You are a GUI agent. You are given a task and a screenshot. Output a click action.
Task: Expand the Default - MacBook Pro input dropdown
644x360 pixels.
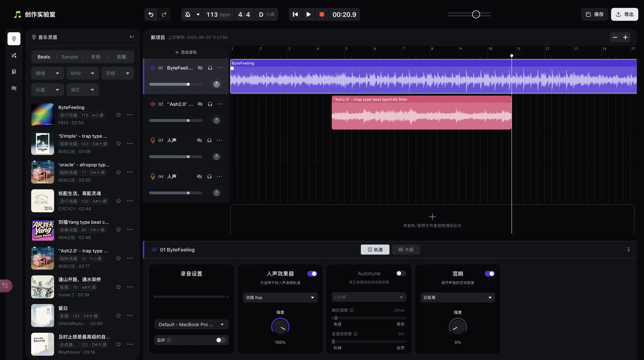(191, 325)
